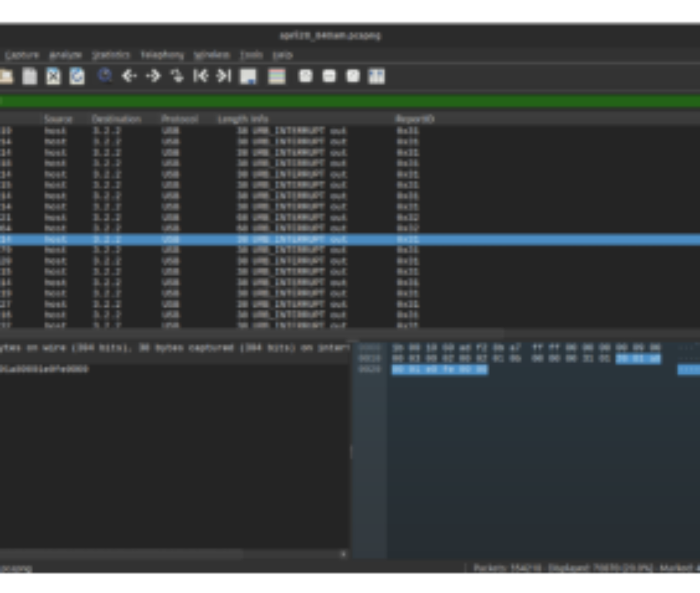Go to a specified packet icon
Viewport: 700px width, 593px height.
pos(177,76)
